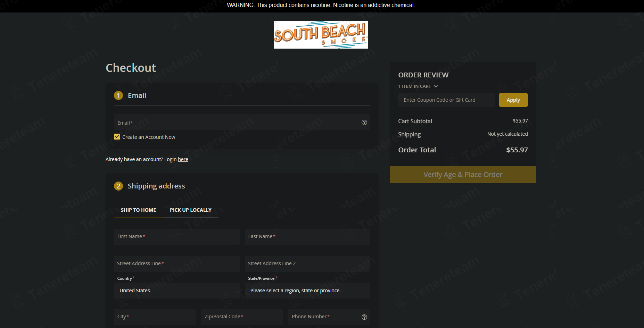Expand the 1 Item in Cart list
Viewport: 644px width, 328px height.
pos(418,86)
